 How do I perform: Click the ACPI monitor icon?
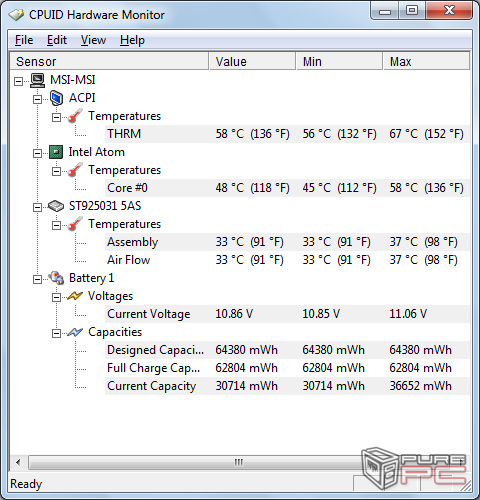[x=56, y=98]
